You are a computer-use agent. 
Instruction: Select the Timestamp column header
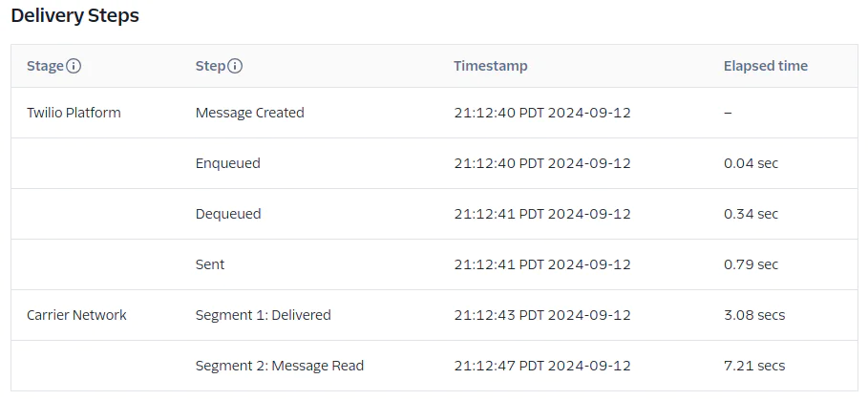[490, 67]
